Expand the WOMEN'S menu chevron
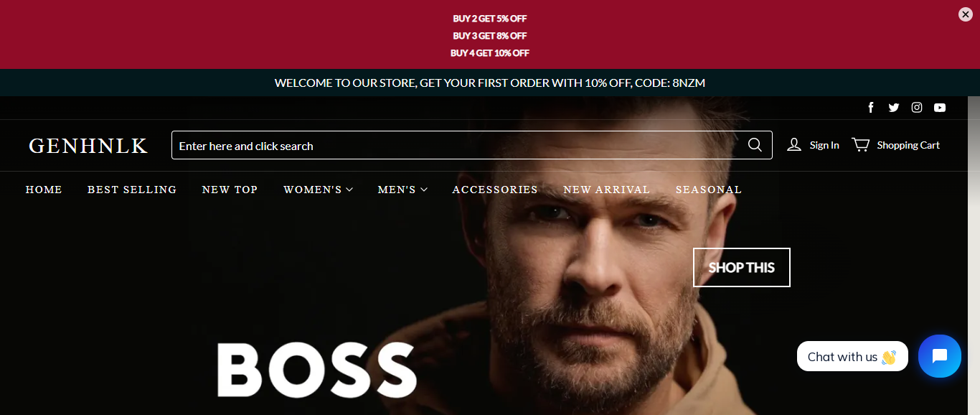The image size is (980, 415). pos(349,190)
